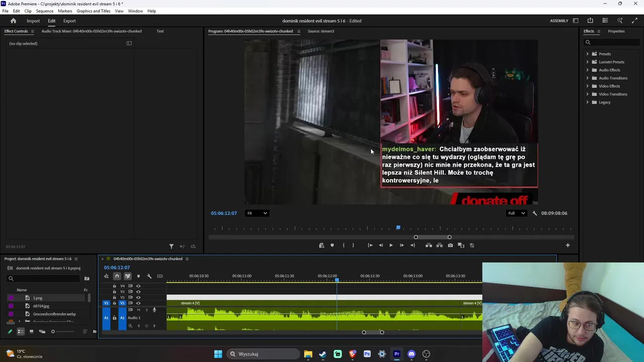Click the Program Monitor playhead marker
The height and width of the screenshot is (362, 644).
[398, 228]
